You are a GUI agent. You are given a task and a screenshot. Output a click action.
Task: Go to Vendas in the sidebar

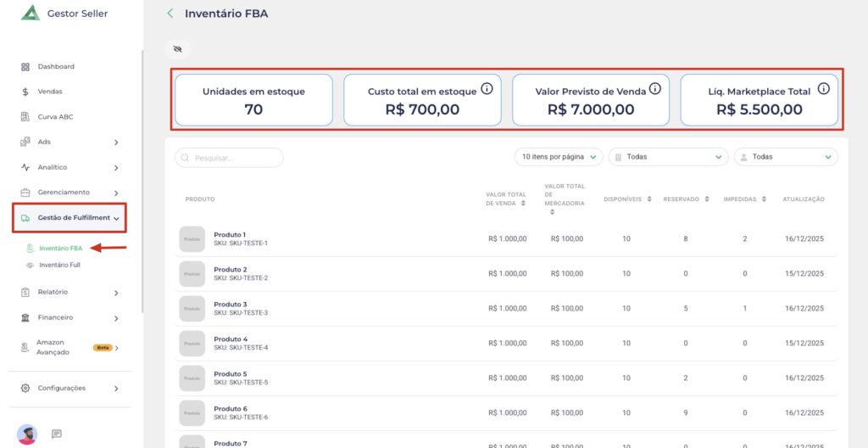click(49, 92)
